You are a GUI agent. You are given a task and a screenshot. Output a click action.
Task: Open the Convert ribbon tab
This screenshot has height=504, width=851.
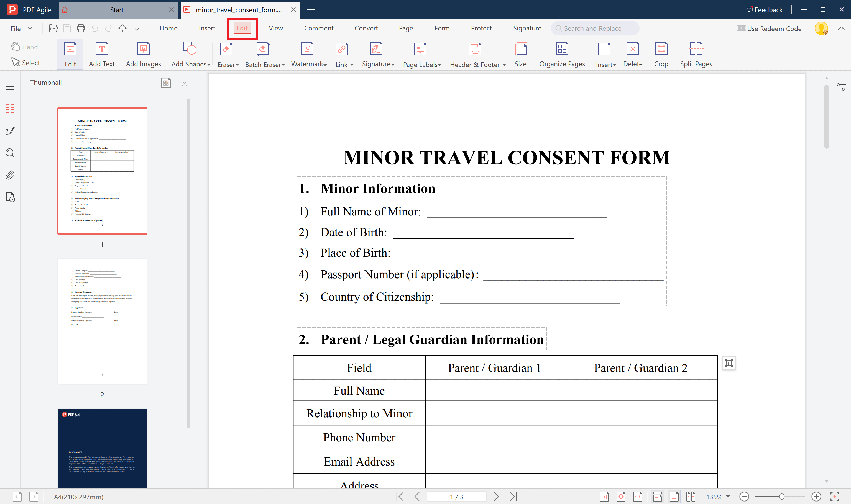(x=366, y=28)
